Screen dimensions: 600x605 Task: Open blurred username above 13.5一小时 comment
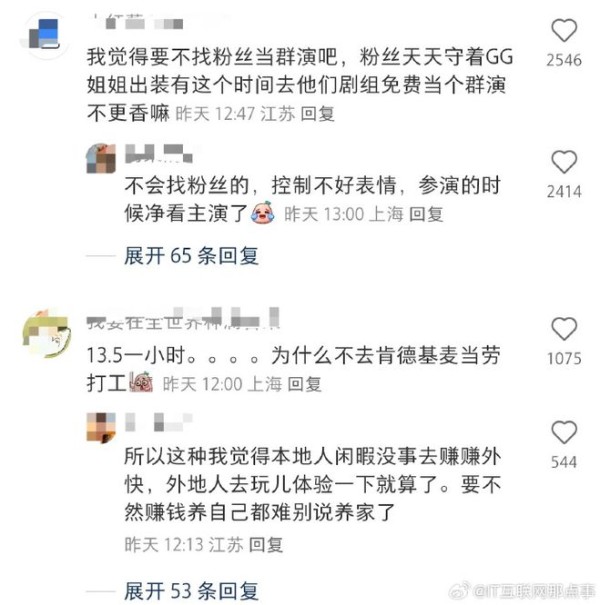point(183,319)
